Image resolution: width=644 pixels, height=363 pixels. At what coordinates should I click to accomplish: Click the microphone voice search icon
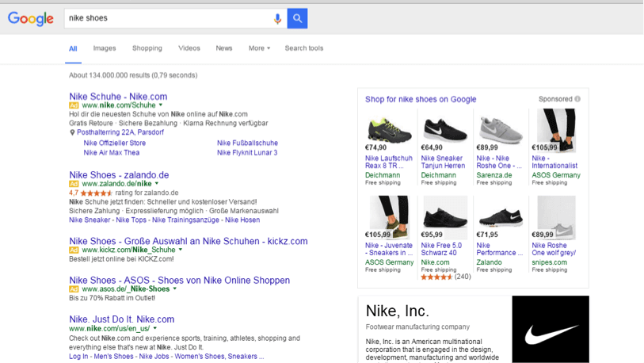pos(277,18)
